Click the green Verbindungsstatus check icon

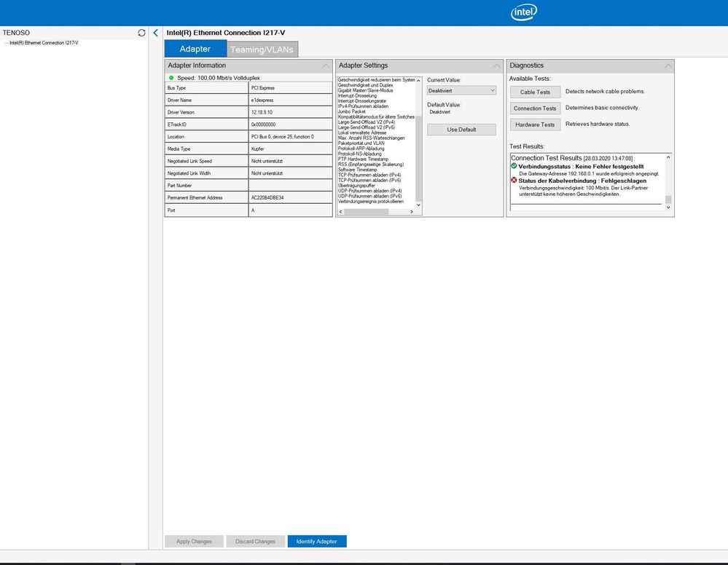click(514, 166)
